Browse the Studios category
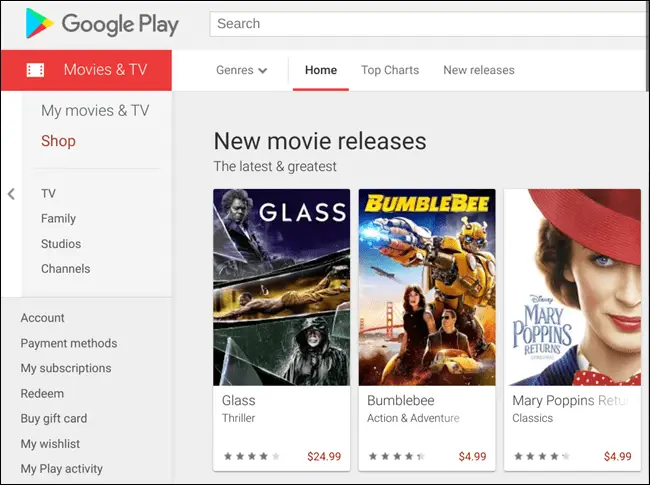Screen dimensions: 650x485 (x=61, y=244)
